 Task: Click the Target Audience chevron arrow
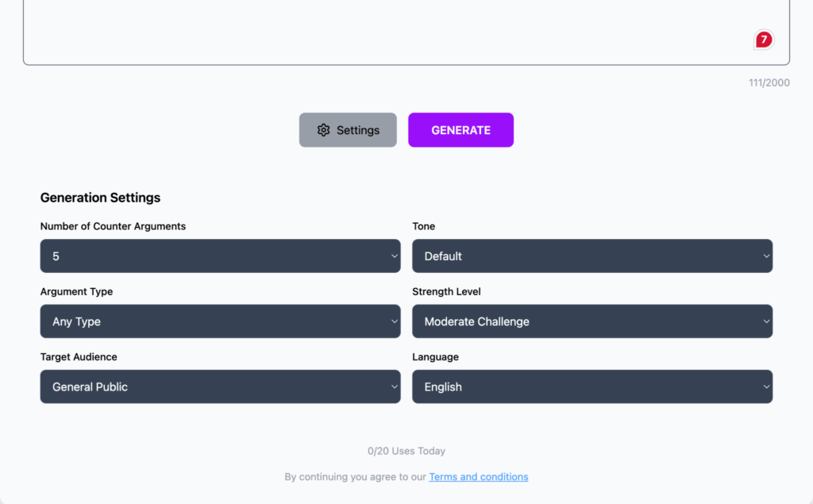click(x=395, y=387)
